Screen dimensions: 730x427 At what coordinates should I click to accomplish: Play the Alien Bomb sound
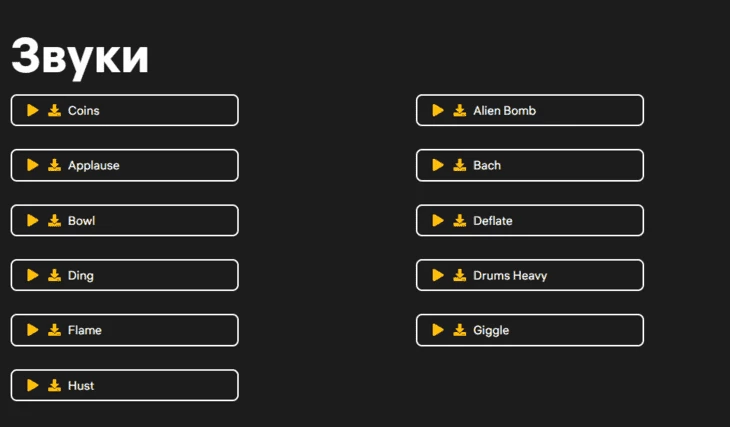(x=438, y=110)
